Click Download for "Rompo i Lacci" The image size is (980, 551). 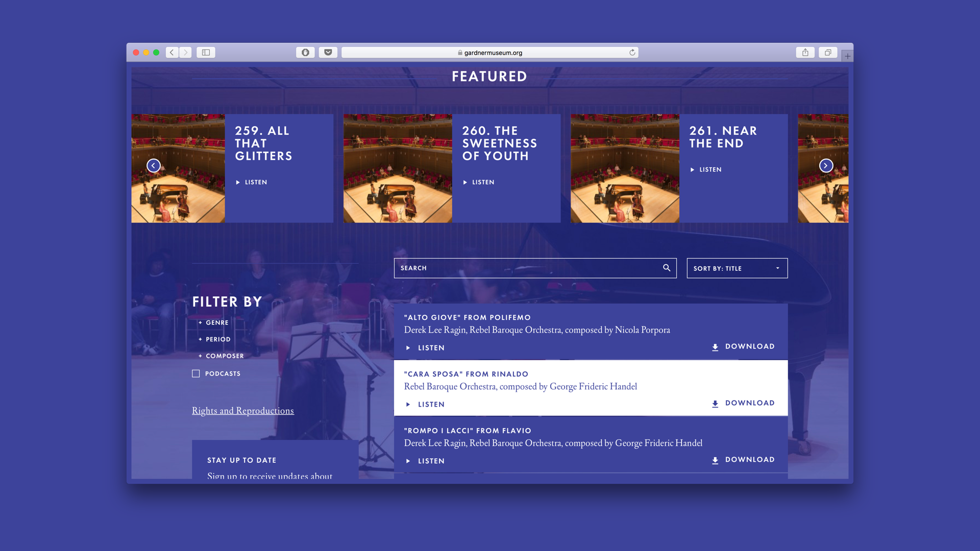pyautogui.click(x=743, y=460)
